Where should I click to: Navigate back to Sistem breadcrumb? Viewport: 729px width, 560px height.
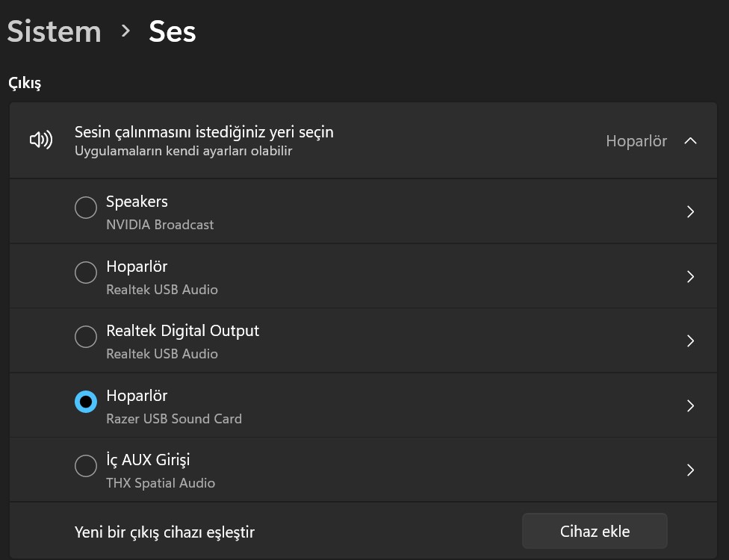click(x=54, y=31)
